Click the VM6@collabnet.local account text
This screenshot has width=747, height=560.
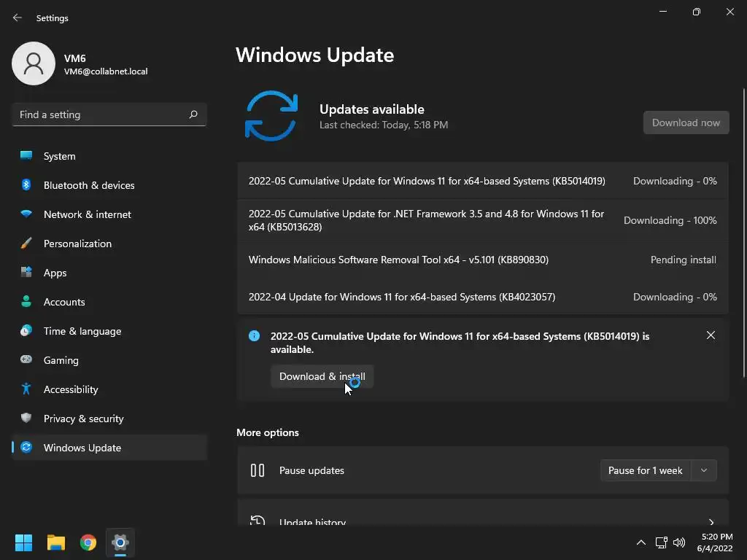[x=106, y=71]
